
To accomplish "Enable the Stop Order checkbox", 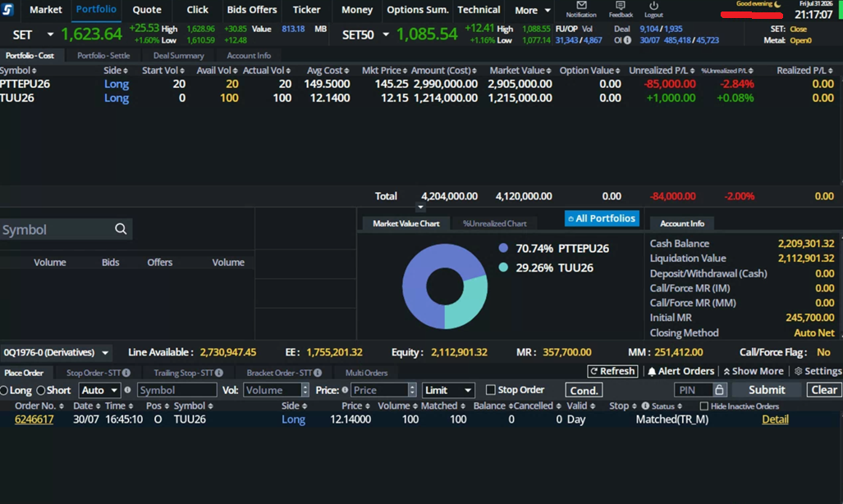I will tap(490, 389).
